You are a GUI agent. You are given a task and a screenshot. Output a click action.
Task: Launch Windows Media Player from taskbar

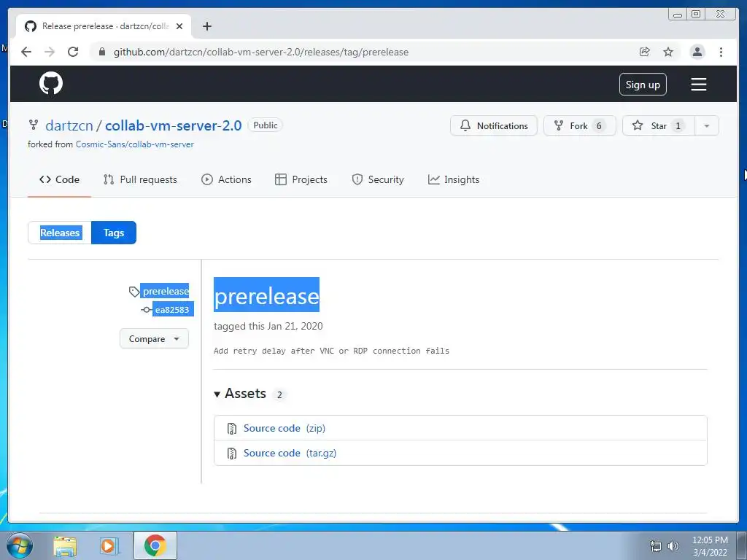point(108,546)
